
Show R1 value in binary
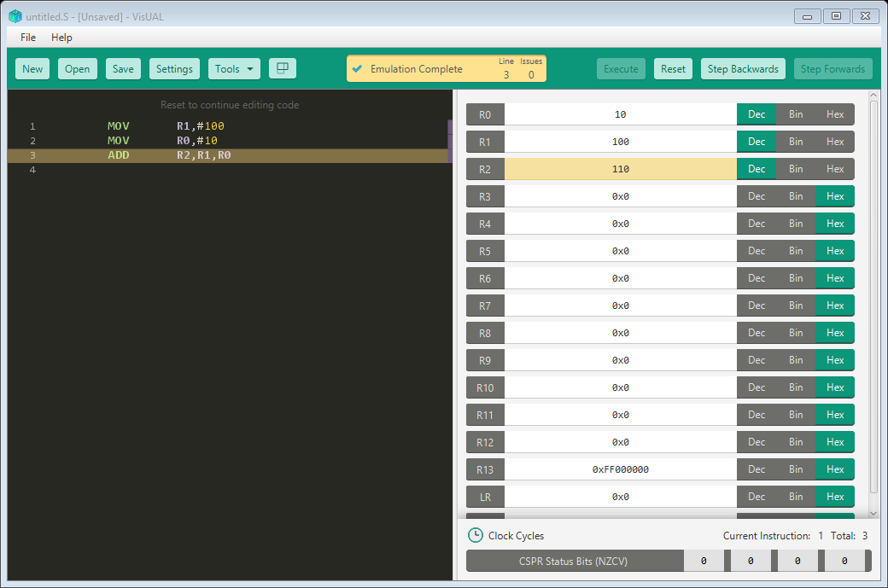click(795, 141)
